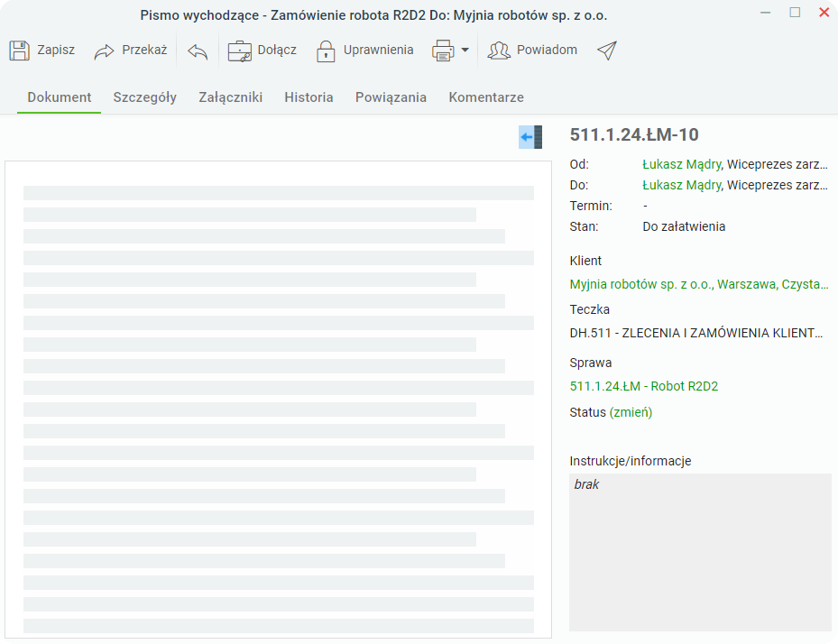
Task: Click the Powiadom people icon
Action: [499, 51]
